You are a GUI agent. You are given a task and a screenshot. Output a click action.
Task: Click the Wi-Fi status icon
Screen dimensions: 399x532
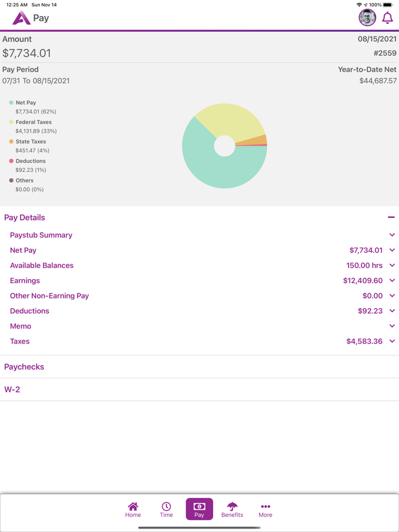click(359, 5)
